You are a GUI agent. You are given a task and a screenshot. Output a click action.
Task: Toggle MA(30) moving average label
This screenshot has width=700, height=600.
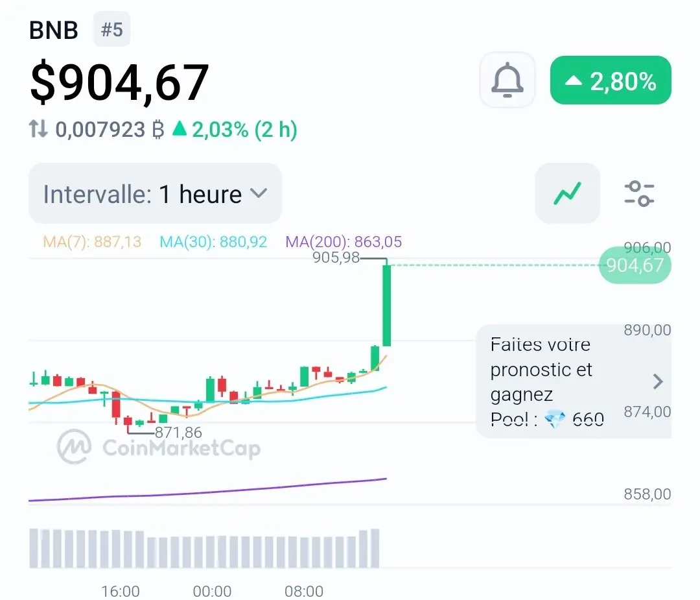[x=213, y=242]
